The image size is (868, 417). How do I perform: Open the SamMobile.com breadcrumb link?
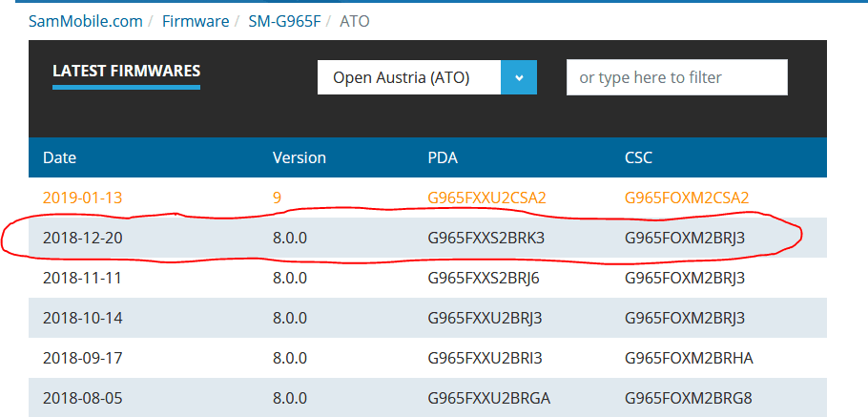click(86, 22)
